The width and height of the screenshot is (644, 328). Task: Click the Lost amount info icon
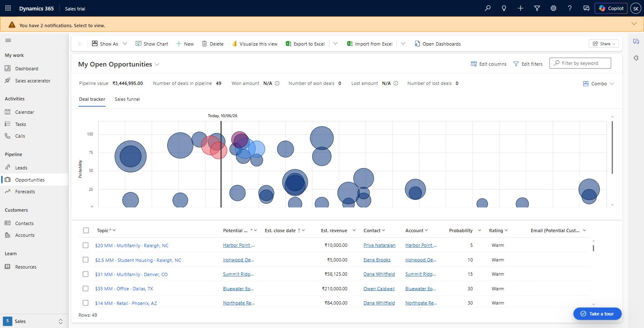pos(396,83)
